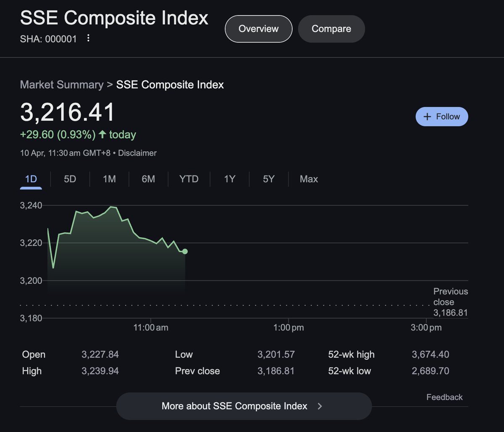
Task: Click the chevron in More about SSE Composite Index
Action: (x=320, y=406)
